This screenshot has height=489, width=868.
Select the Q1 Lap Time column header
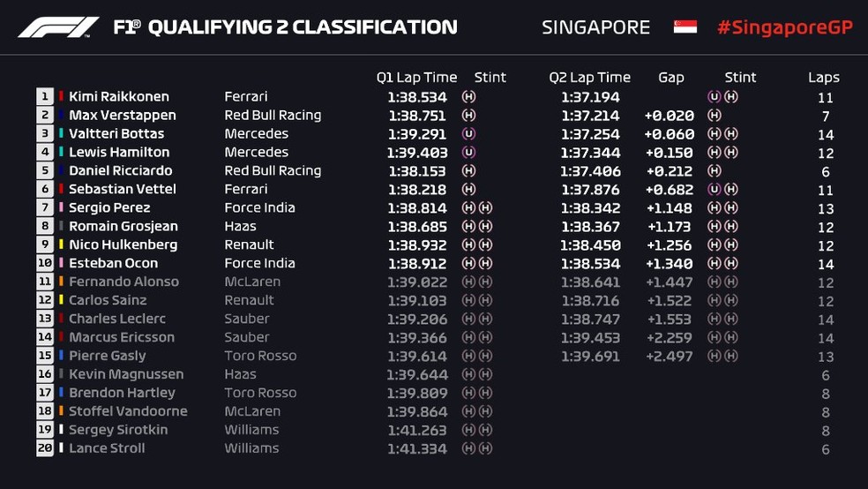(415, 78)
